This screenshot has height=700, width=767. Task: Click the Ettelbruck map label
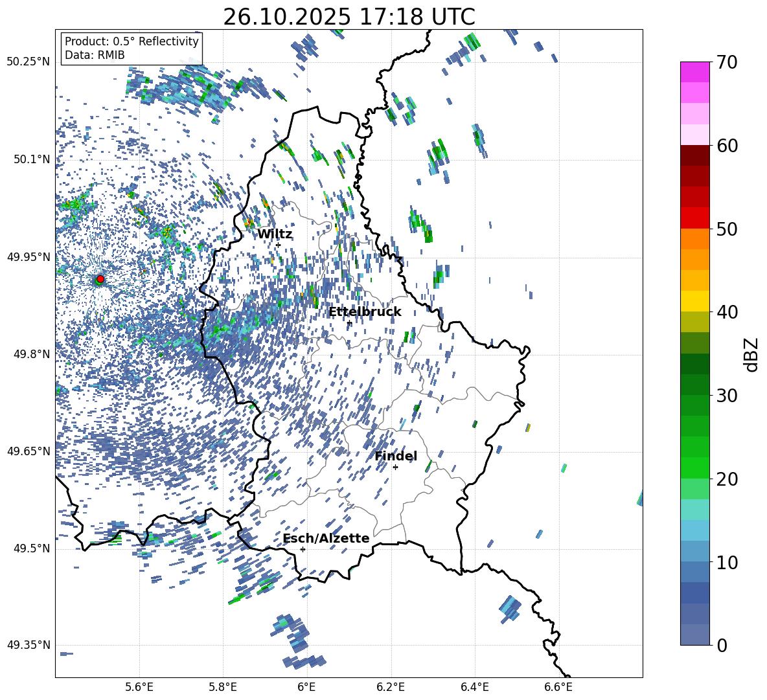(365, 312)
